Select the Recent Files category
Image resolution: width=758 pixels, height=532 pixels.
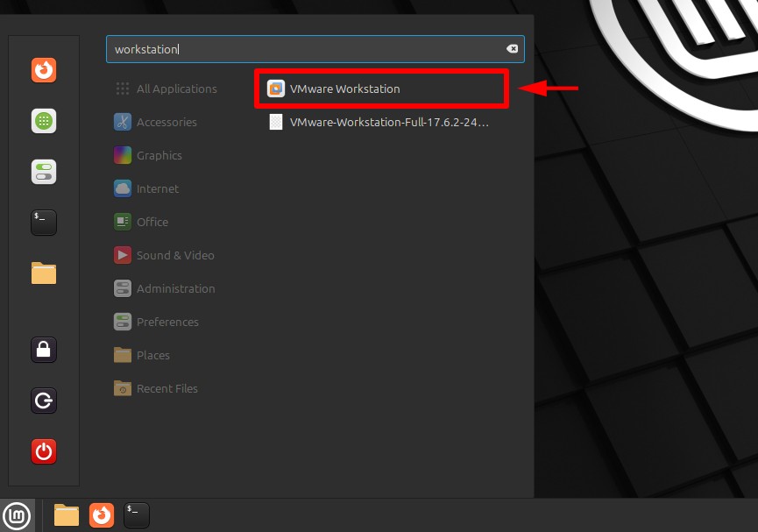pos(156,389)
